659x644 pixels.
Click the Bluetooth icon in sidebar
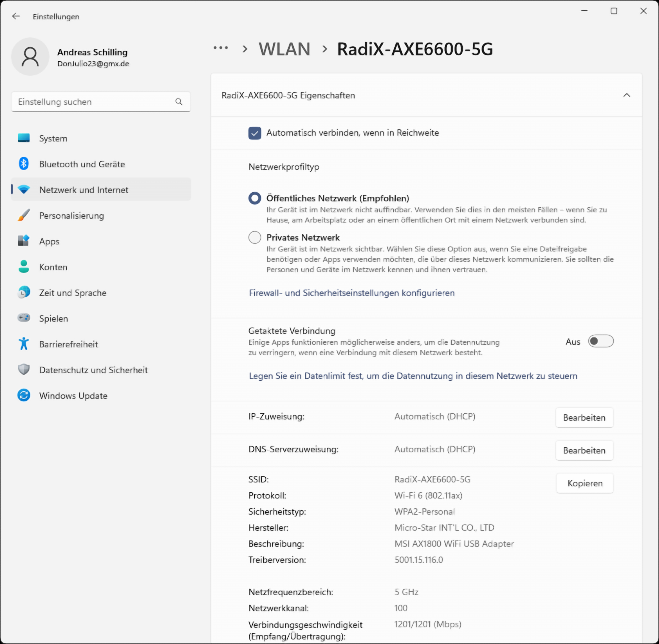(x=24, y=164)
